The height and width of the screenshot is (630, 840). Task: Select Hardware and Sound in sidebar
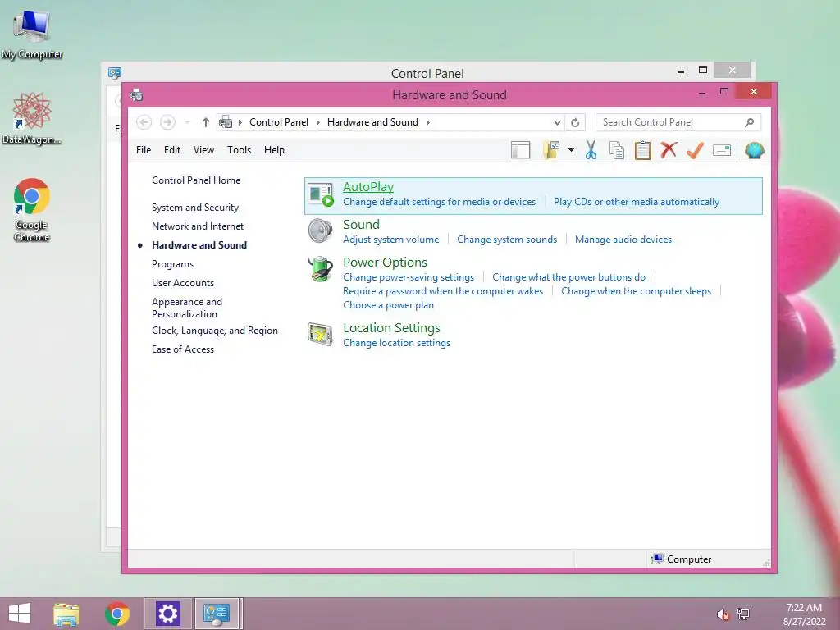click(199, 244)
